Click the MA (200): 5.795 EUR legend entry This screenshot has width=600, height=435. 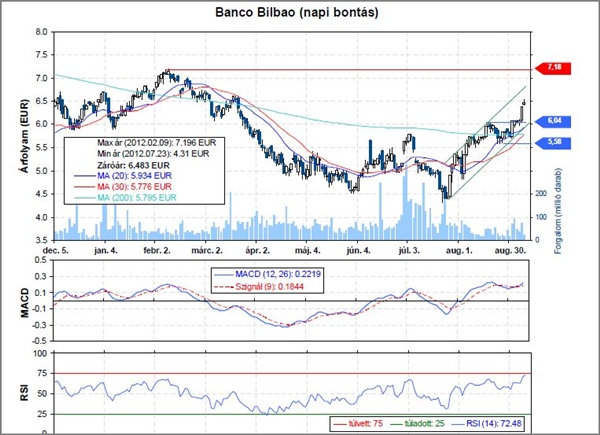(x=125, y=198)
